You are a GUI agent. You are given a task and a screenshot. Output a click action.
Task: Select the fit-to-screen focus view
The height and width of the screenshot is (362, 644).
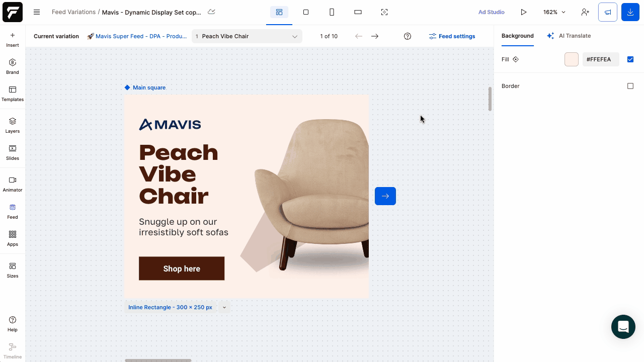[x=384, y=12]
